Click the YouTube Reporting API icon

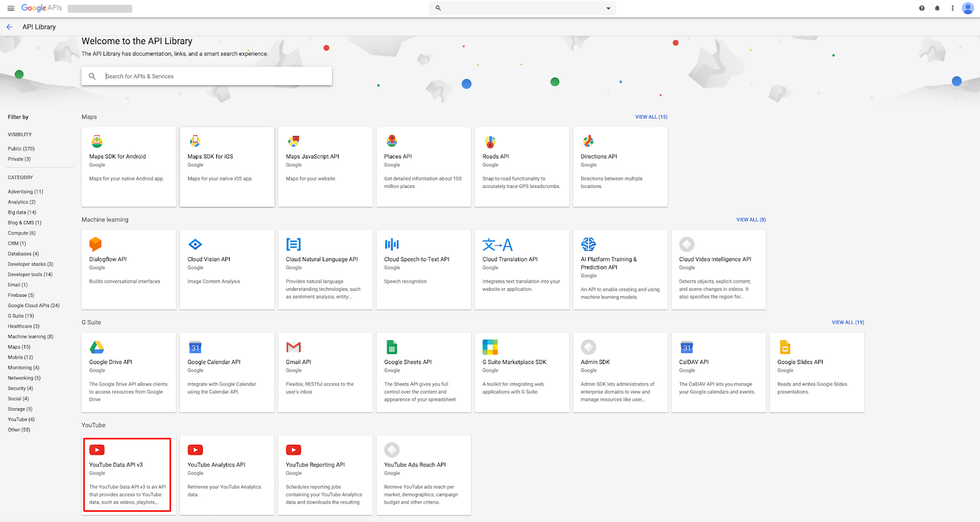click(293, 450)
